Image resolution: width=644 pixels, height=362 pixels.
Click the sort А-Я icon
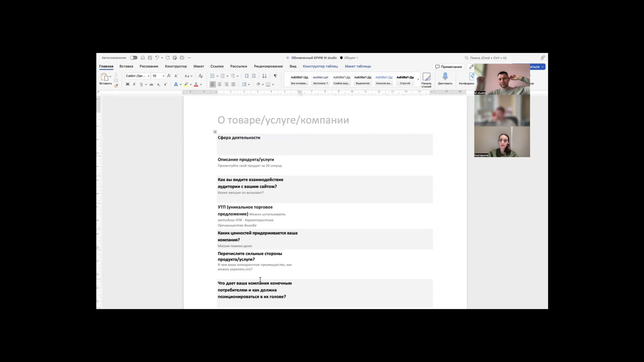pos(264,76)
